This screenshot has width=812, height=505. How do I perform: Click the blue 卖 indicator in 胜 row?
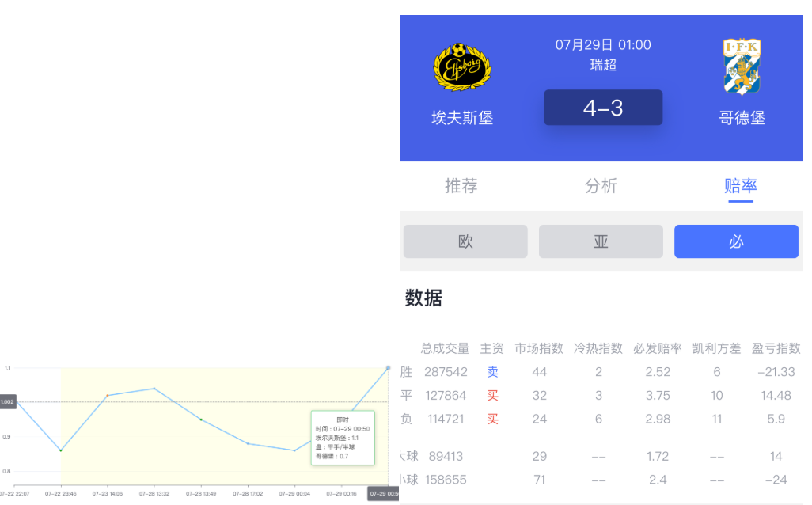click(492, 372)
